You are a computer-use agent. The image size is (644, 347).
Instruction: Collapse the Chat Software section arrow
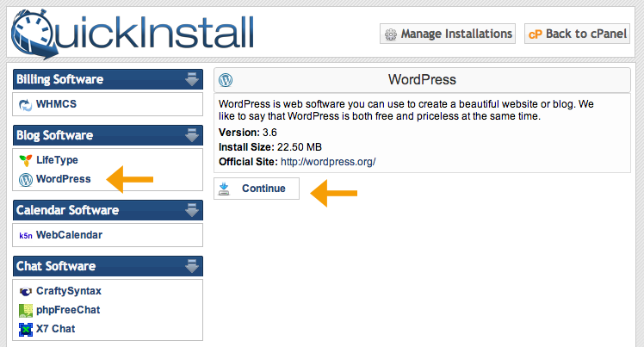[x=192, y=266]
